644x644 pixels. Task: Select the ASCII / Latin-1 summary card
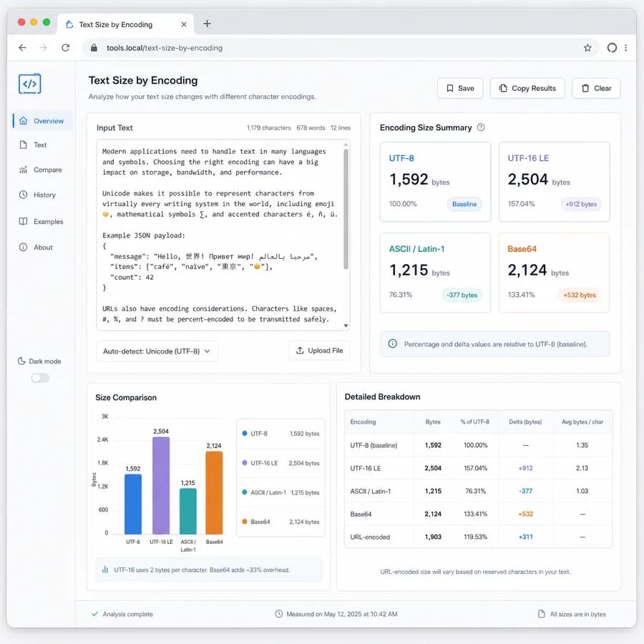click(x=435, y=273)
